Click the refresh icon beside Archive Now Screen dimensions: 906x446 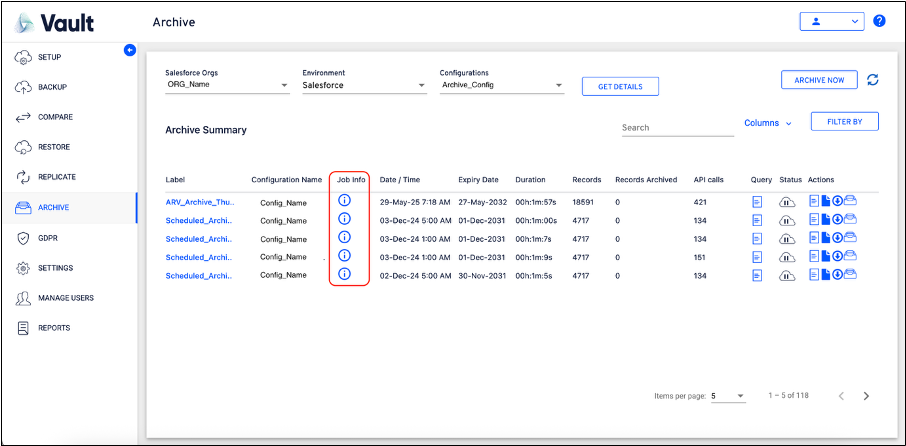tap(873, 80)
